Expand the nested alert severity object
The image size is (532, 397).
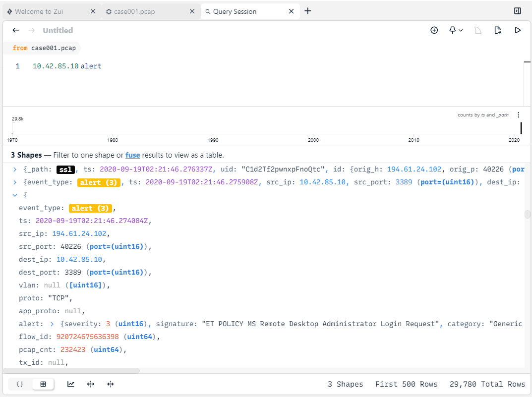[x=52, y=324]
